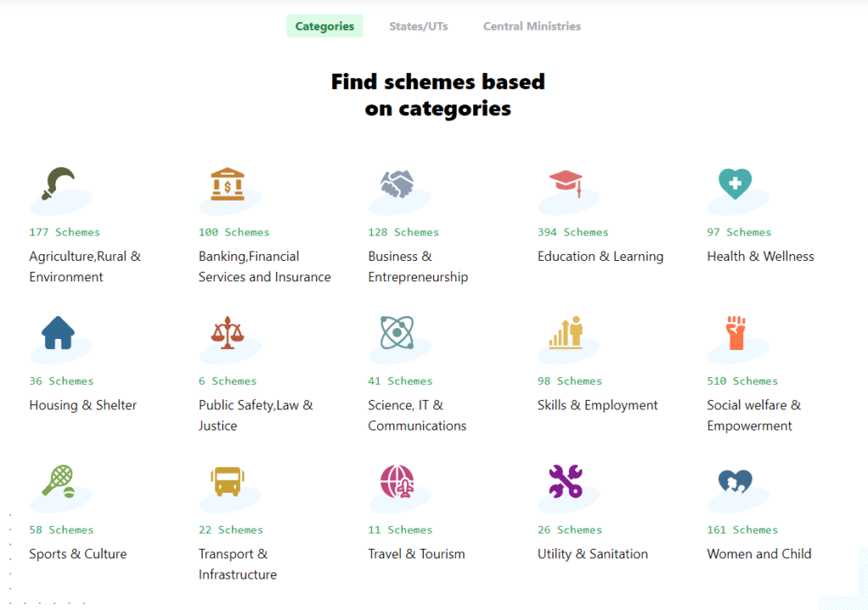This screenshot has width=868, height=610.
Task: Open the Central Ministries tab
Action: 531,26
